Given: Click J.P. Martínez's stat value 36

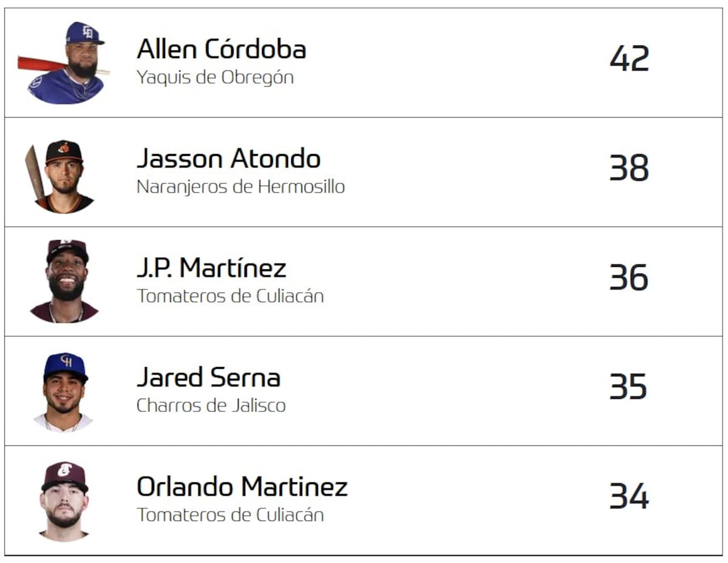Looking at the screenshot, I should (629, 278).
